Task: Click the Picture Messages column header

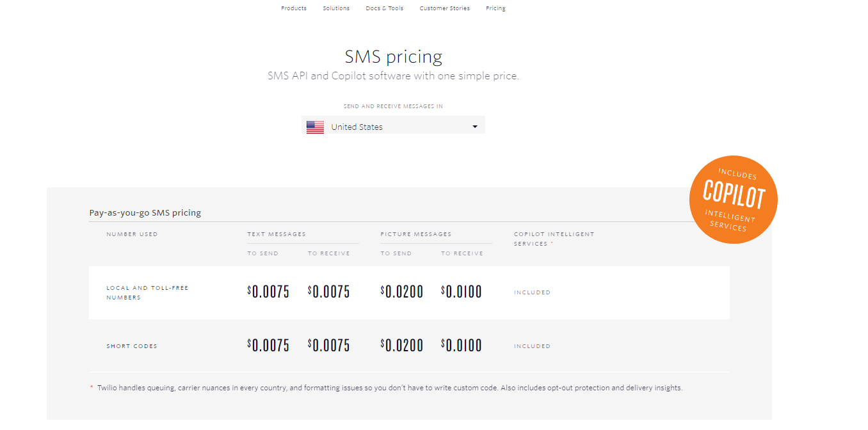Action: [416, 234]
